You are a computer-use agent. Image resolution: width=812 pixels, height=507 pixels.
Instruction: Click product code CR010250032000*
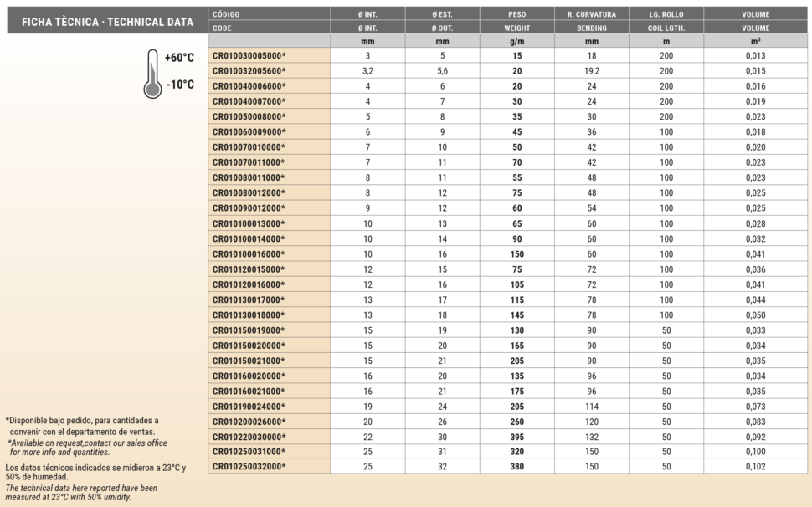click(x=249, y=467)
